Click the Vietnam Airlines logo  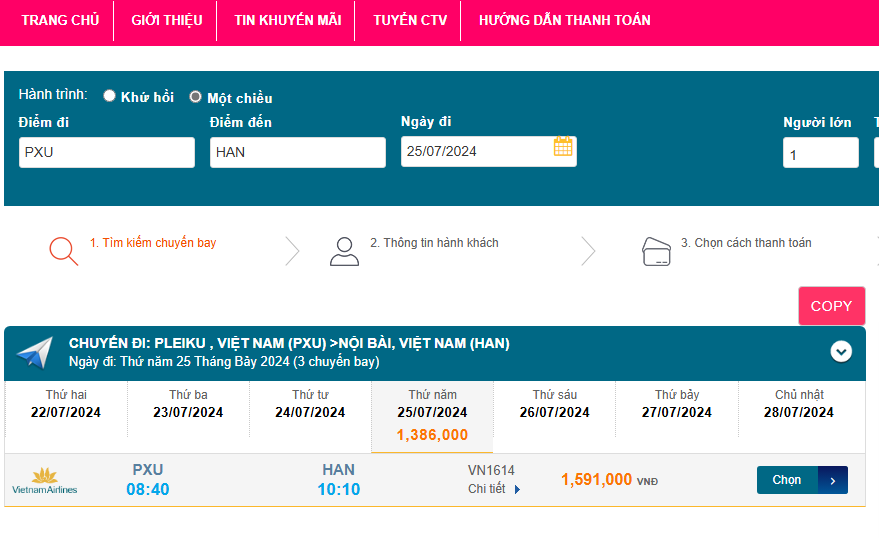pyautogui.click(x=45, y=480)
